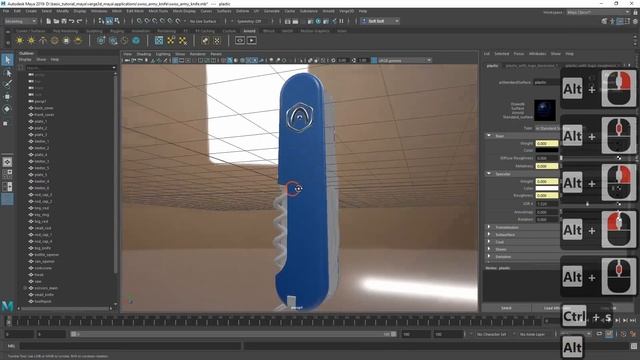The width and height of the screenshot is (640, 360).
Task: Open the viewport Renderer menu
Action: pyautogui.click(x=197, y=54)
